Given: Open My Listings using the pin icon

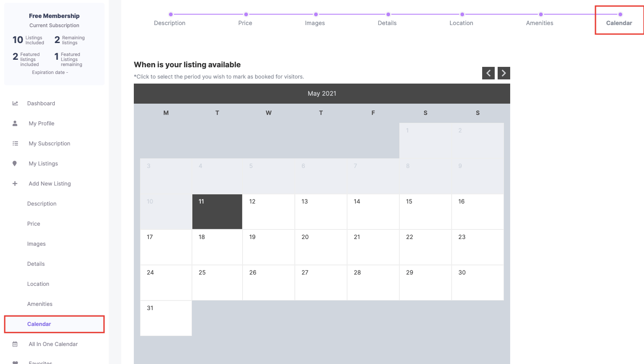Looking at the screenshot, I should point(15,163).
